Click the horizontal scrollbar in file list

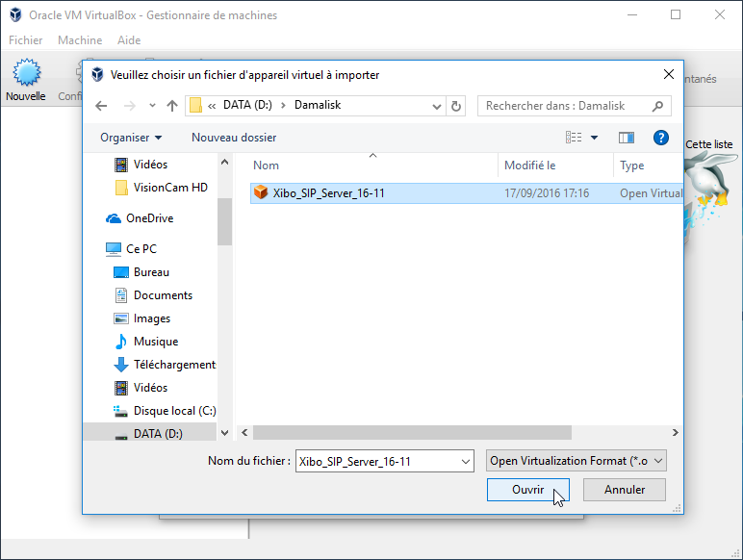coord(412,433)
